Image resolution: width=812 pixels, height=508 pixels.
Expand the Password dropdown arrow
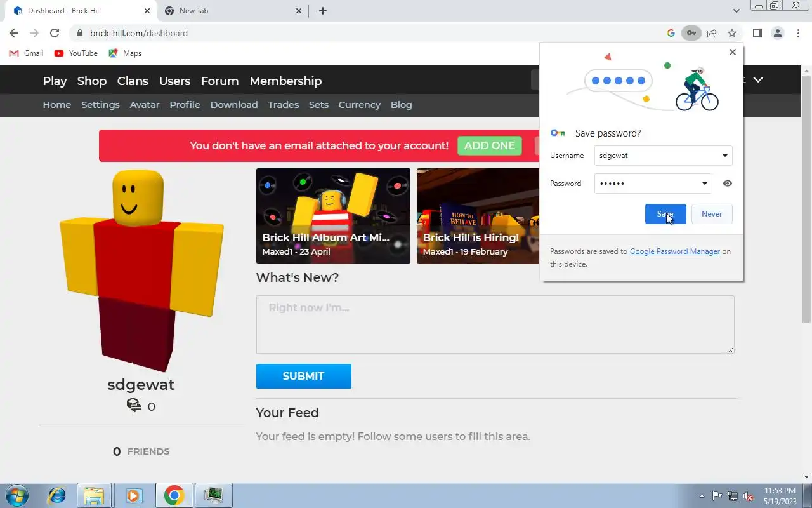[x=704, y=184]
